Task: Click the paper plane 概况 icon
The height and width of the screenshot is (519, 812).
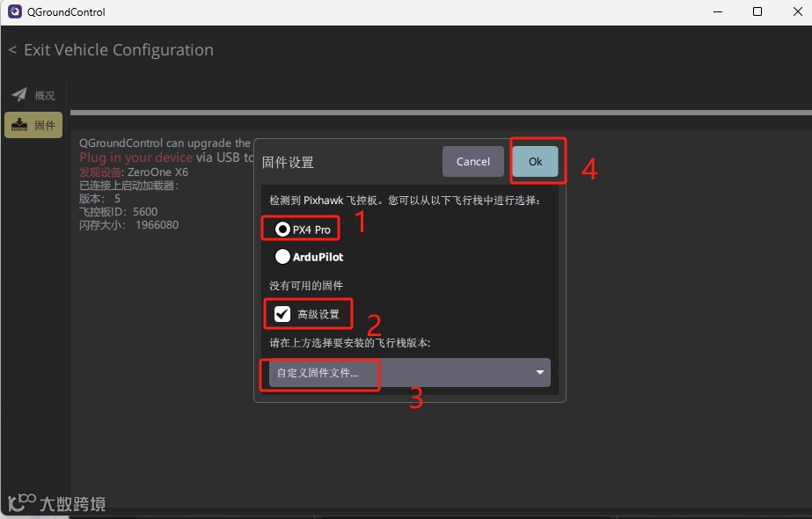Action: pyautogui.click(x=19, y=94)
